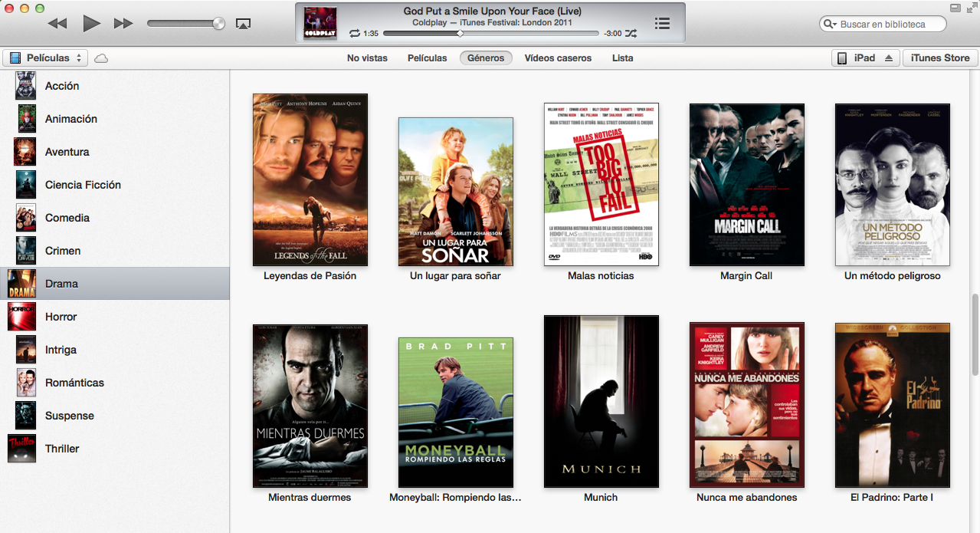Open the AirPlay output icon
This screenshot has height=533, width=980.
(x=243, y=24)
